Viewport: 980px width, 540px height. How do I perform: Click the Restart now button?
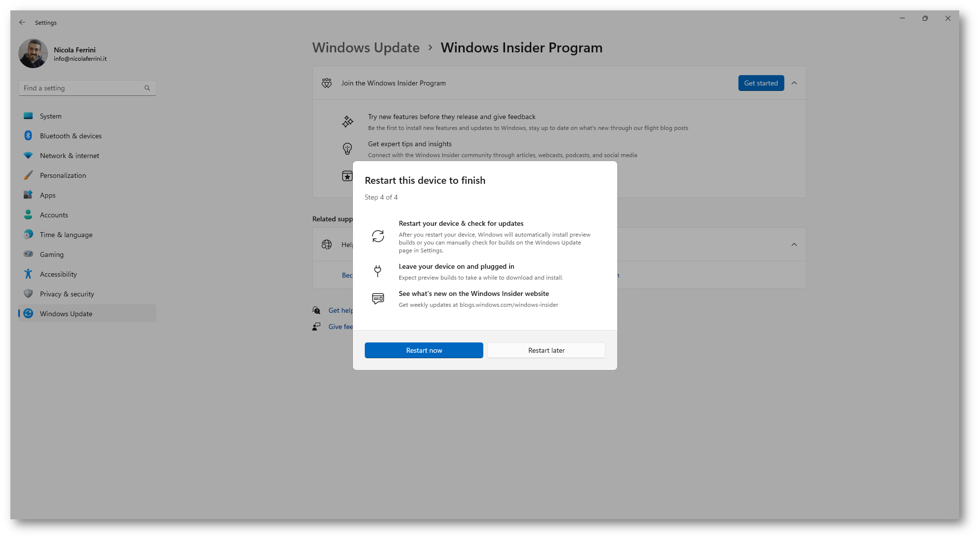tap(424, 350)
